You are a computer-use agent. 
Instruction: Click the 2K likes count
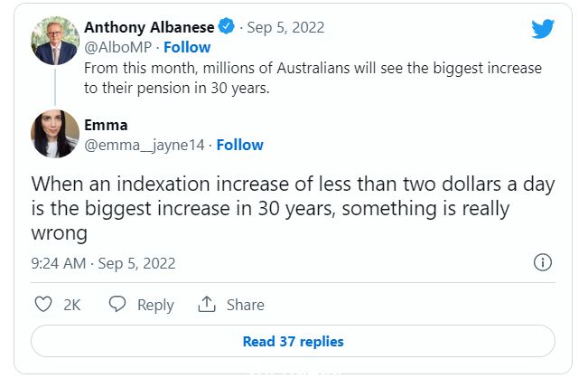point(72,305)
